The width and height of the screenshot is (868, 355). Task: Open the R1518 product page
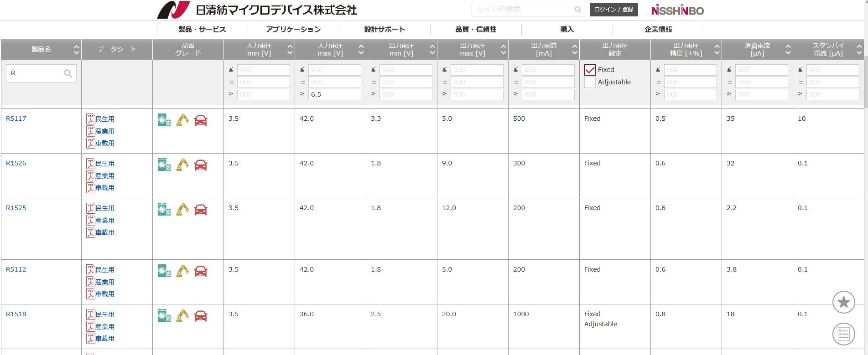16,314
